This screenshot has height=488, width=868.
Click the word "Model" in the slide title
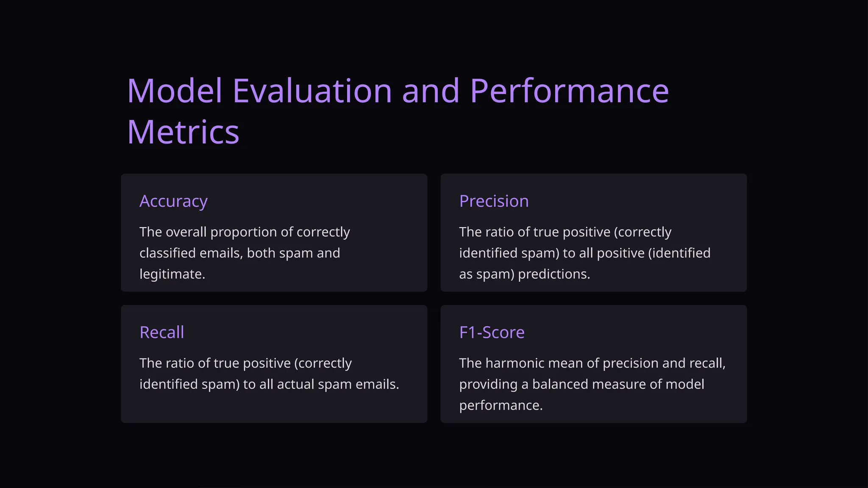175,91
